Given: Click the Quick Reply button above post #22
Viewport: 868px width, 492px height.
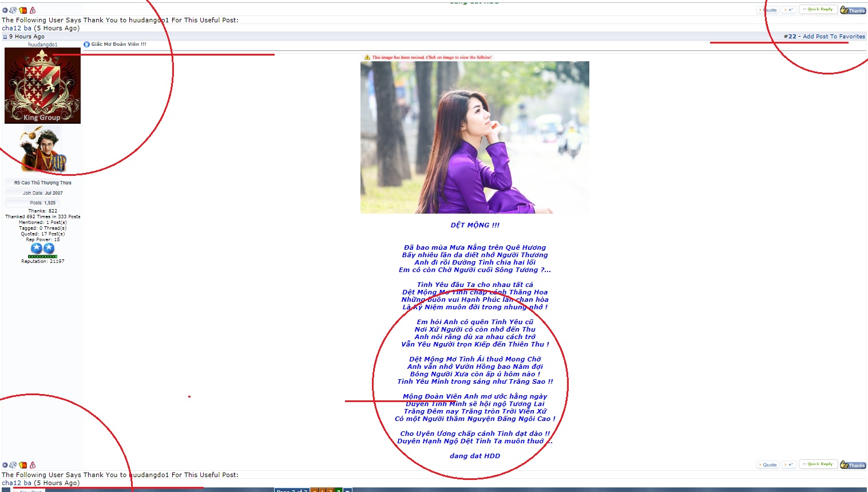Looking at the screenshot, I should [x=818, y=9].
